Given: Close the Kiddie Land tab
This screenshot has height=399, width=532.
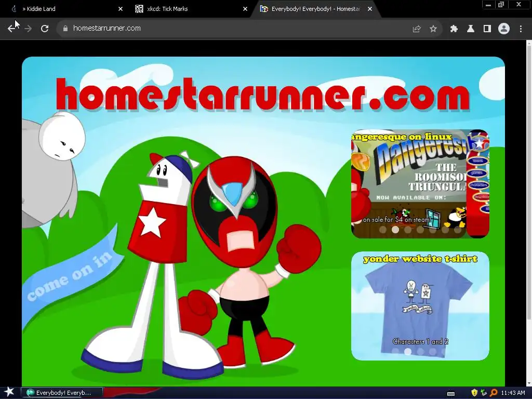Looking at the screenshot, I should 121,9.
